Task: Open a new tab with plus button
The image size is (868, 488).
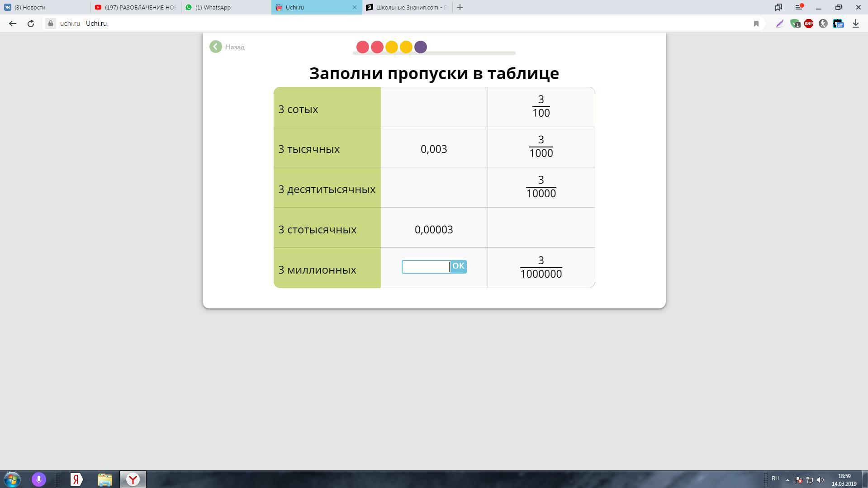Action: click(x=460, y=7)
